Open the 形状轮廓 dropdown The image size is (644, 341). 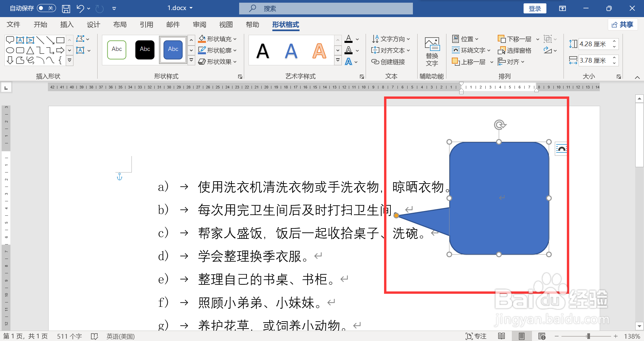pyautogui.click(x=217, y=50)
